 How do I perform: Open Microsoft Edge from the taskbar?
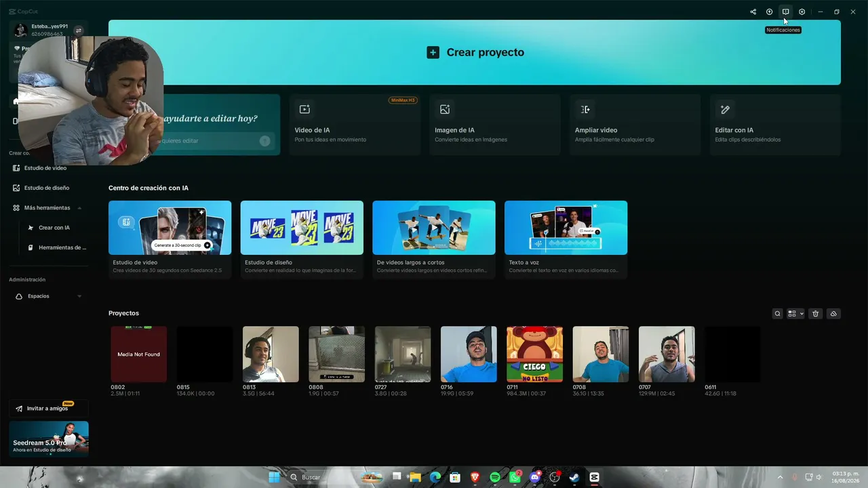pos(435,477)
